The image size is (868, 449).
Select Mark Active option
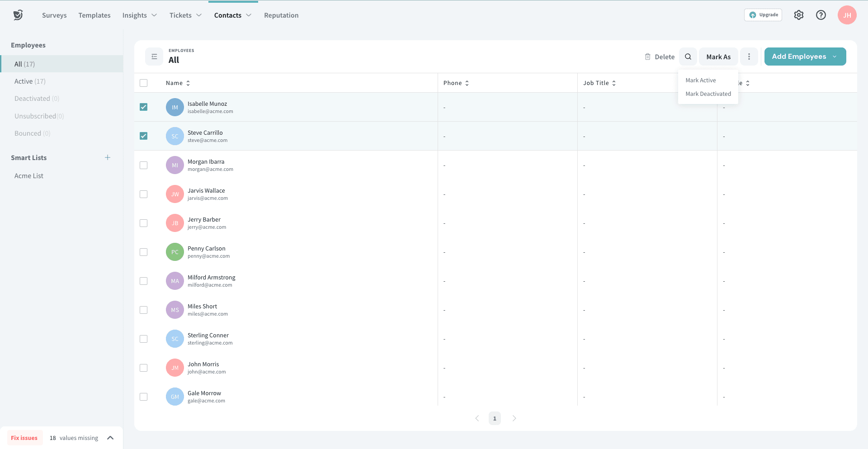[701, 80]
